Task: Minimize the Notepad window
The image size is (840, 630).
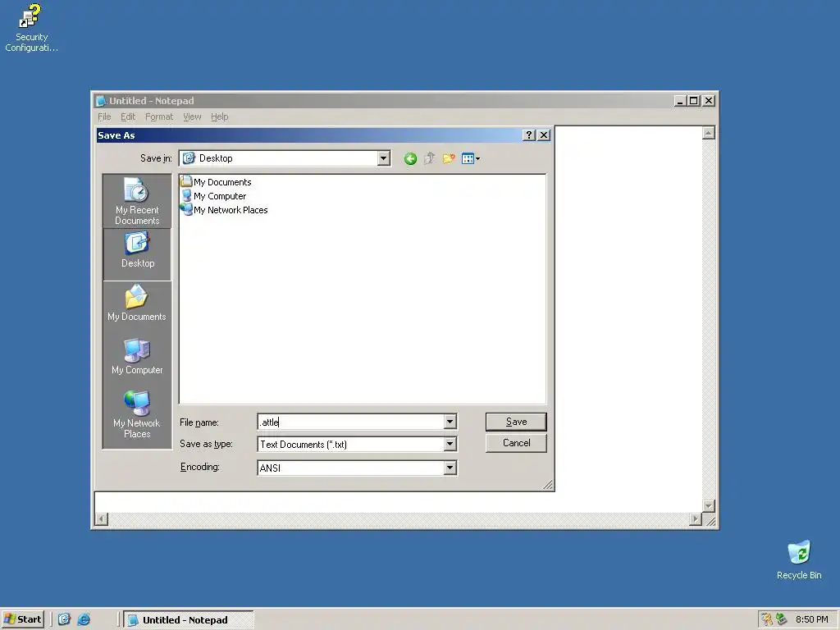Action: coord(680,101)
